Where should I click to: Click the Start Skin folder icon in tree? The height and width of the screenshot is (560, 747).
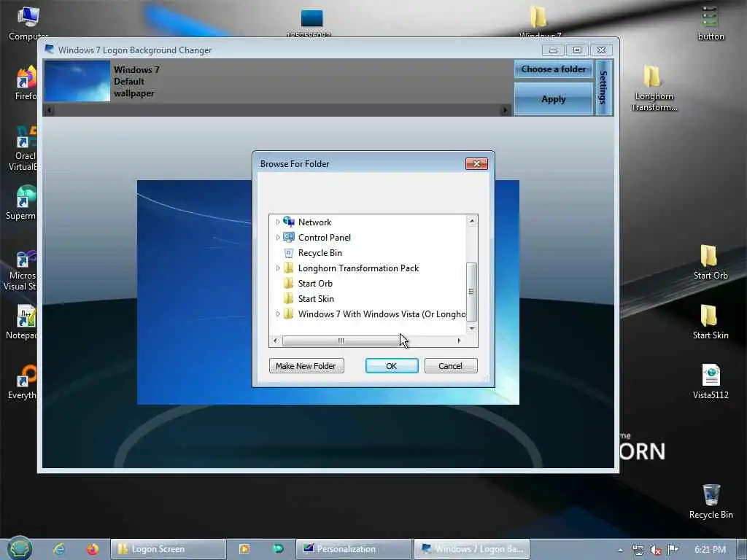(288, 298)
